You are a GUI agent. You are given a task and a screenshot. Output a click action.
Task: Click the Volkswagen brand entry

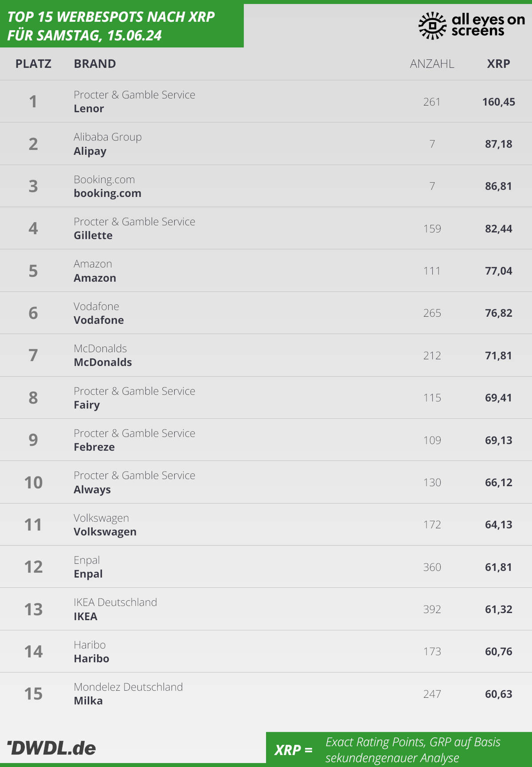tap(105, 532)
